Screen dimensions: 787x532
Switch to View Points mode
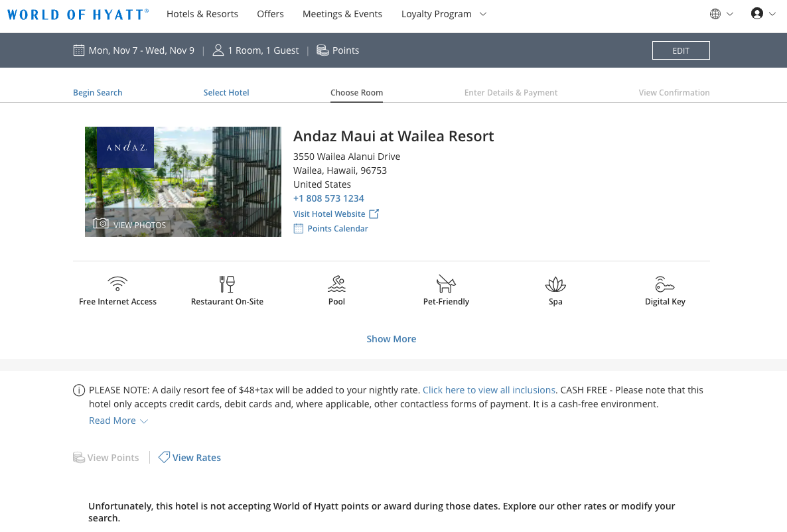106,457
